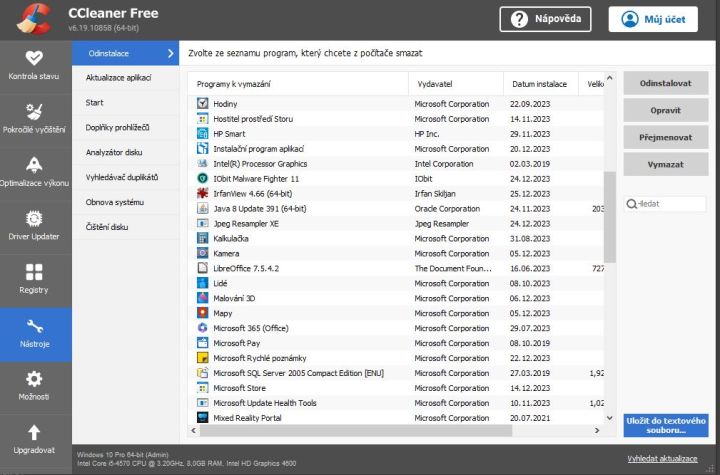Screen dimensions: 720x475
Task: Open Pokročilé vyčištění custom clean section
Action: point(34,119)
